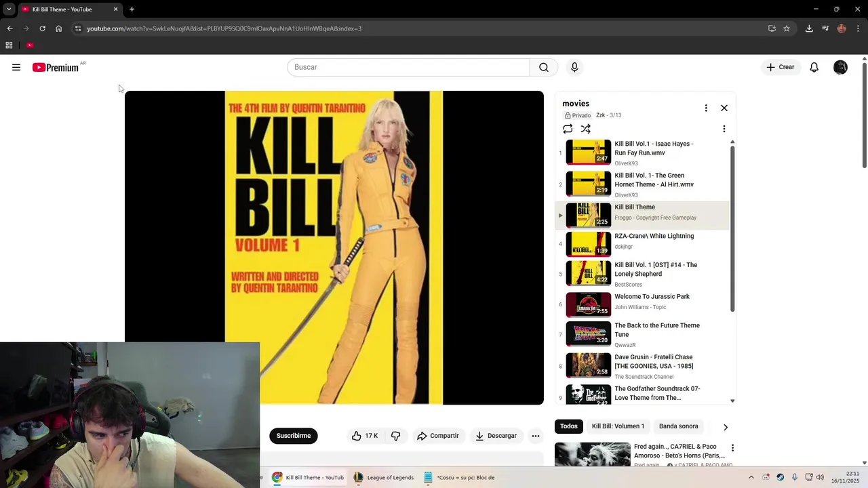Reload the YouTube page
The height and width of the screenshot is (488, 868).
tap(42, 28)
